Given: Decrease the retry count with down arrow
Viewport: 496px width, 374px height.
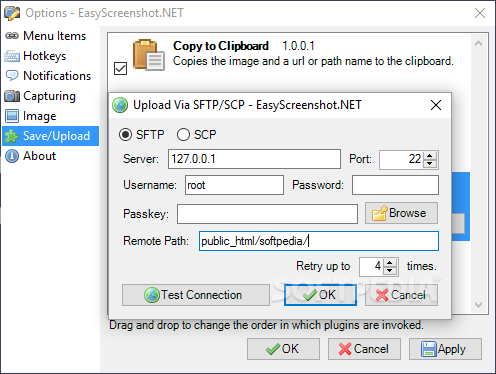Looking at the screenshot, I should [390, 270].
